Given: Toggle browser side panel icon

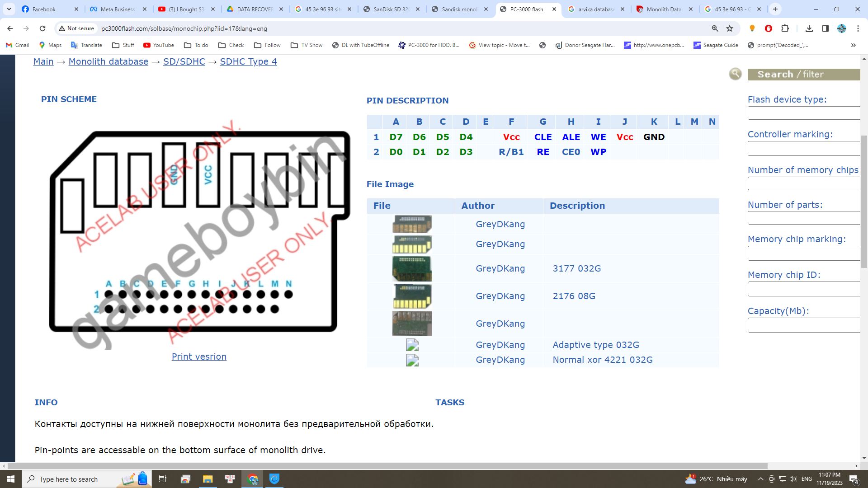Looking at the screenshot, I should tap(826, 28).
